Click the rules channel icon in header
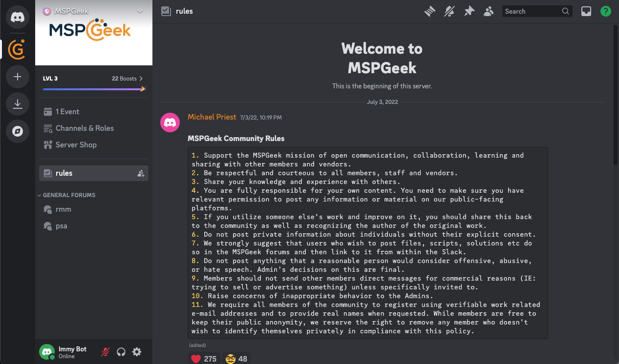 [x=166, y=11]
